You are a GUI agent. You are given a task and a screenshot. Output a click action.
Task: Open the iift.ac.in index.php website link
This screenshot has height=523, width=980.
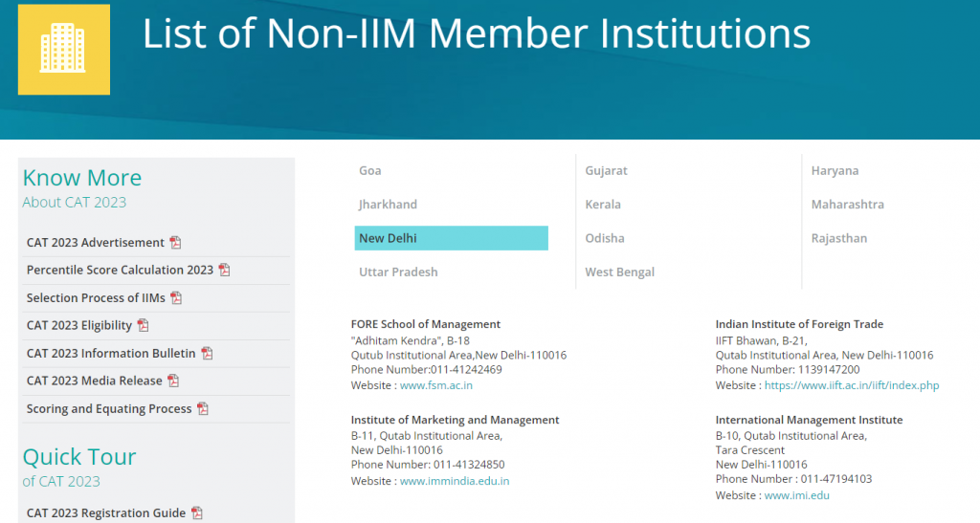(852, 385)
